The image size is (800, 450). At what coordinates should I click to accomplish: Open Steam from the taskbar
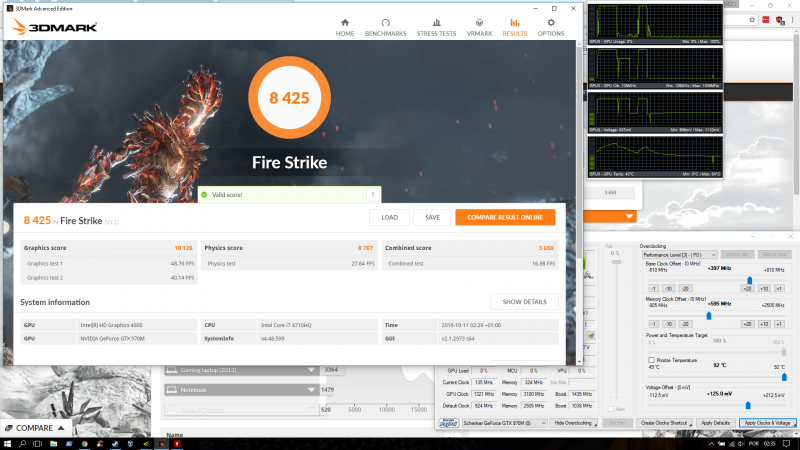pos(115,444)
